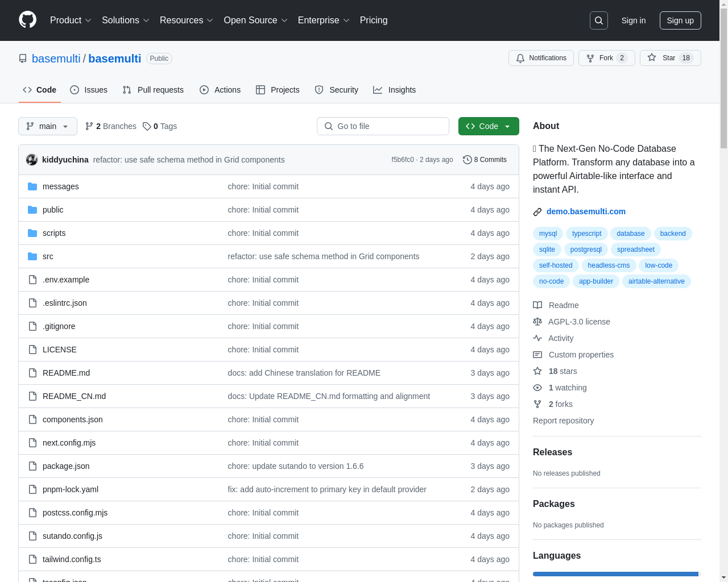The image size is (728, 582).
Task: Click the Go to file search field
Action: 383,126
